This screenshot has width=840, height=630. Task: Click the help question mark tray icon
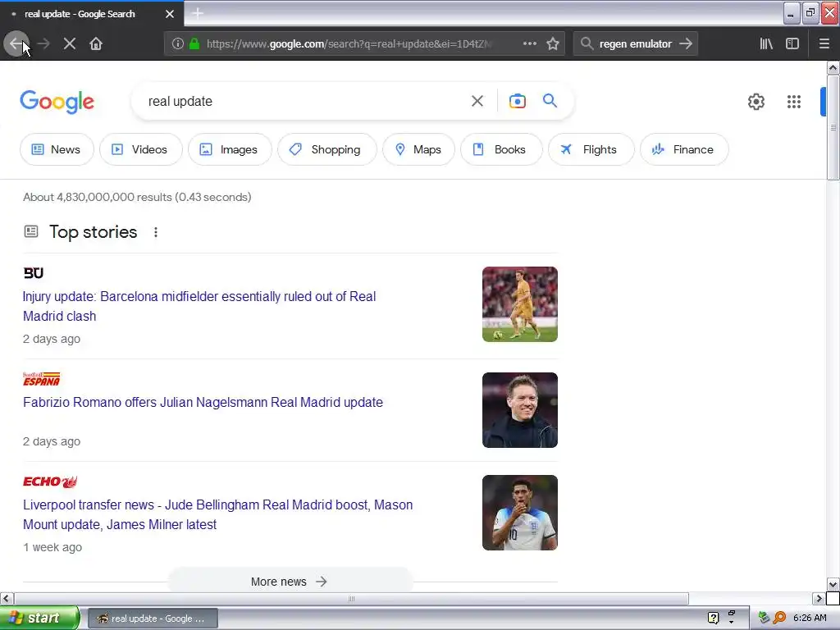[713, 618]
